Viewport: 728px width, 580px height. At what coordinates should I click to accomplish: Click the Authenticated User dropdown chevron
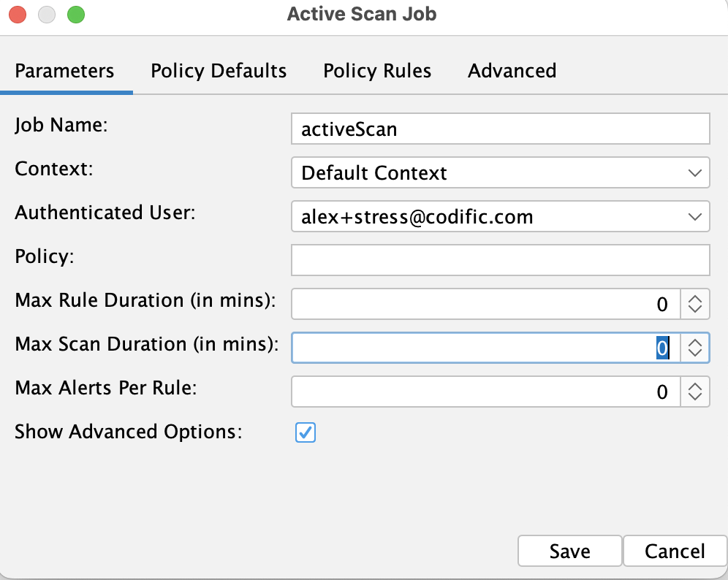click(x=695, y=216)
